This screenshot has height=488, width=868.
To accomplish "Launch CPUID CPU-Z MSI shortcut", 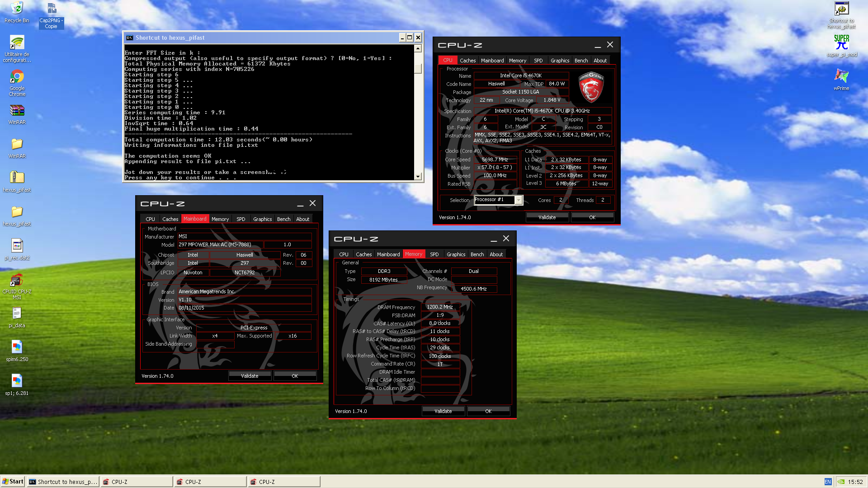I will pyautogui.click(x=17, y=286).
